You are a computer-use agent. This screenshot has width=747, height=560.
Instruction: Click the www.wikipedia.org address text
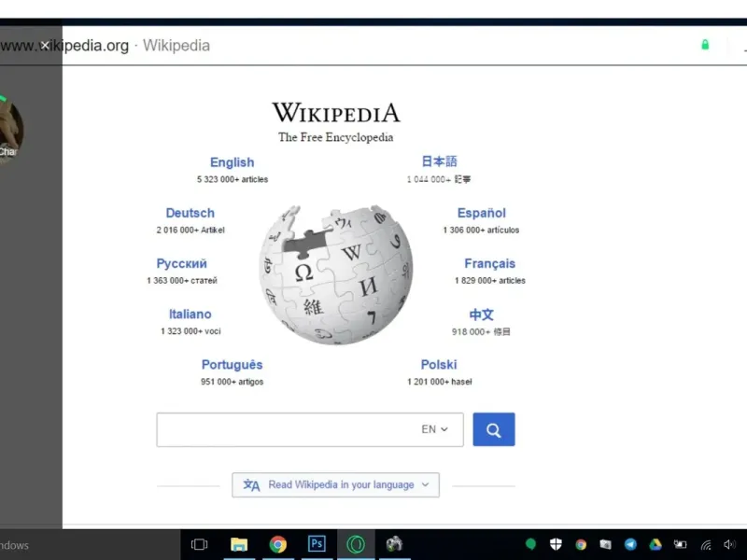[x=64, y=46]
